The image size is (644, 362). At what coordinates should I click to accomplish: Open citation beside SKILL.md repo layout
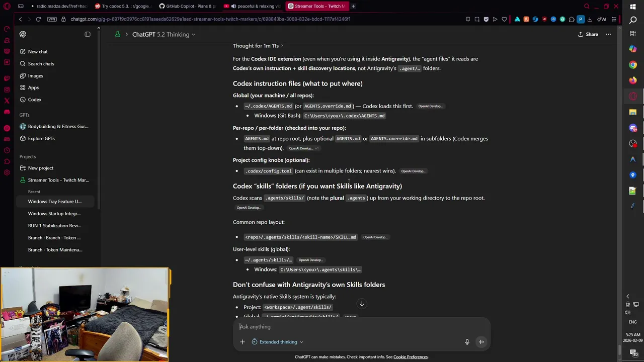(x=376, y=237)
